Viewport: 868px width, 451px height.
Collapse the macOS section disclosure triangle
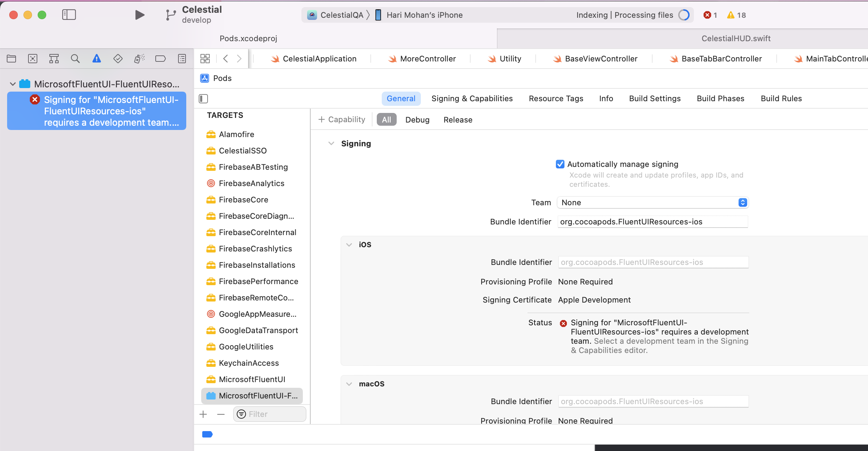[x=349, y=384]
